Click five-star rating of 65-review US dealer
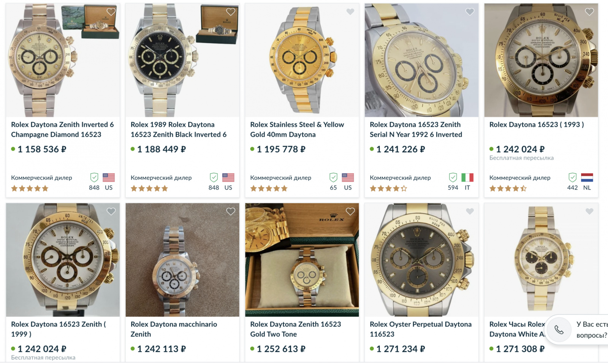608x364 pixels. 269,188
